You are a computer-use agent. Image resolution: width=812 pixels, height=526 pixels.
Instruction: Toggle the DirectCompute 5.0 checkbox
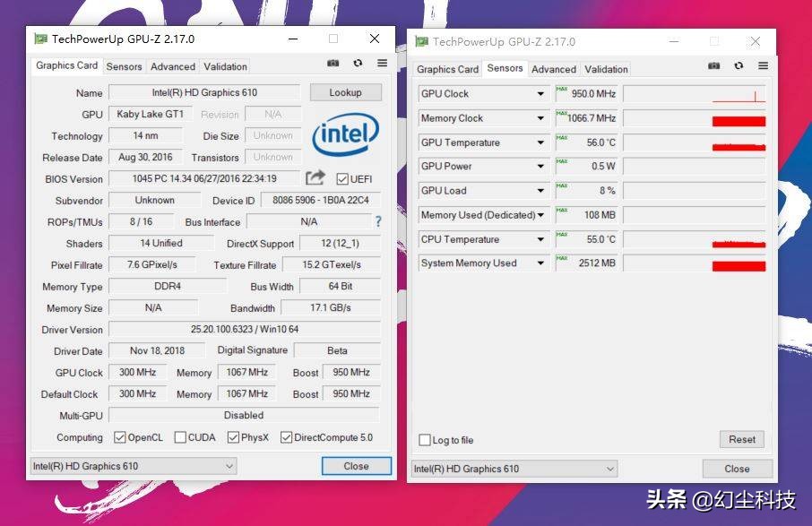click(287, 437)
